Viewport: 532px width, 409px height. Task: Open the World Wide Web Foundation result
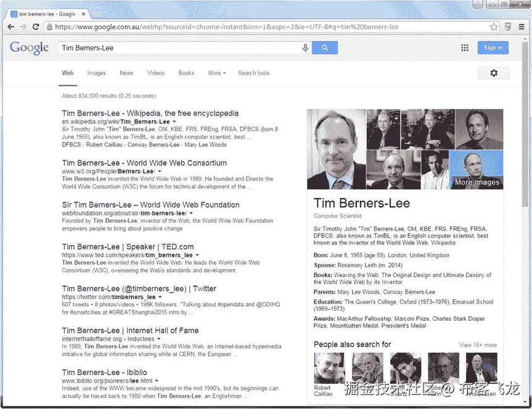point(150,205)
